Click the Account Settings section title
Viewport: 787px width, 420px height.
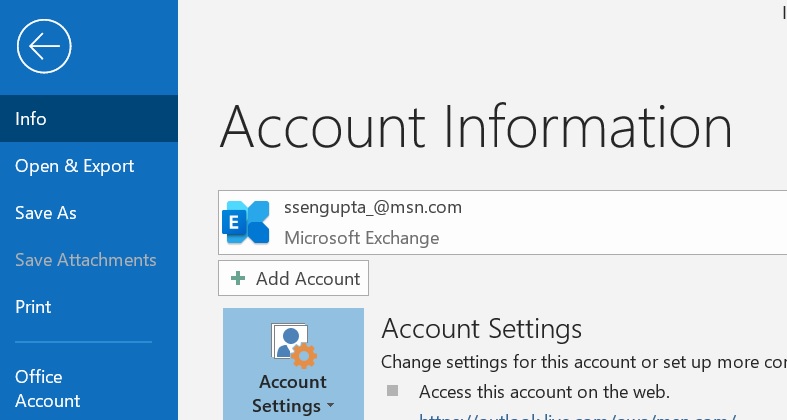(x=482, y=329)
